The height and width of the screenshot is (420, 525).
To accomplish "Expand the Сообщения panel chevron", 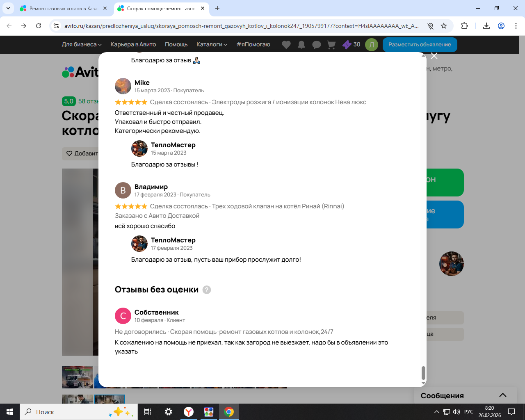I will [x=503, y=395].
